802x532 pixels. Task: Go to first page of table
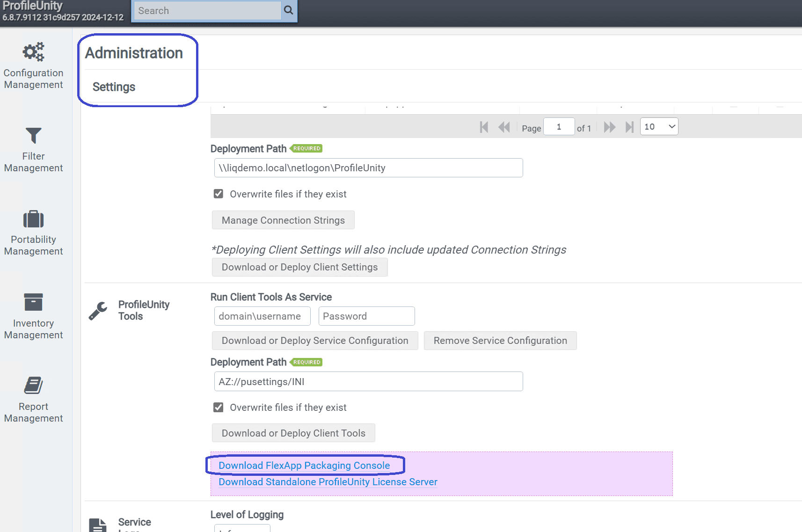484,127
